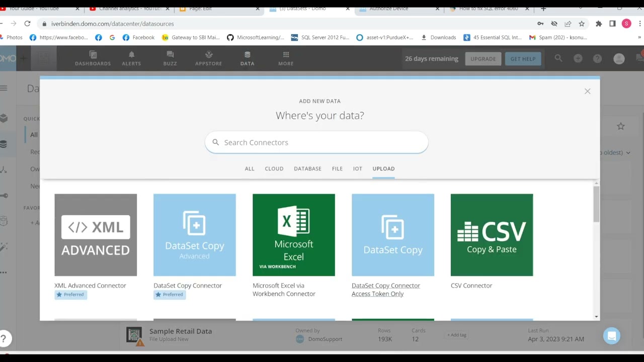Click the Sample Retail Data dataset name
Viewport: 644px width, 362px height.
coord(181,331)
